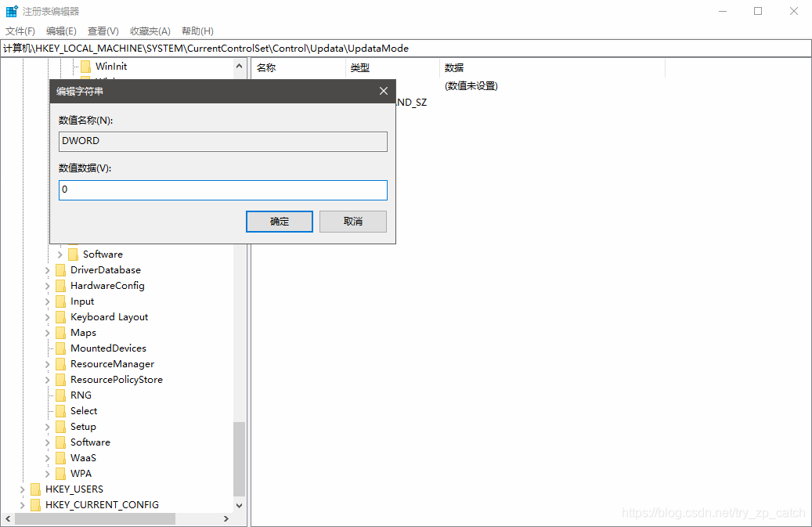Open the 编辑(E) menu
This screenshot has height=527, width=812.
point(61,31)
